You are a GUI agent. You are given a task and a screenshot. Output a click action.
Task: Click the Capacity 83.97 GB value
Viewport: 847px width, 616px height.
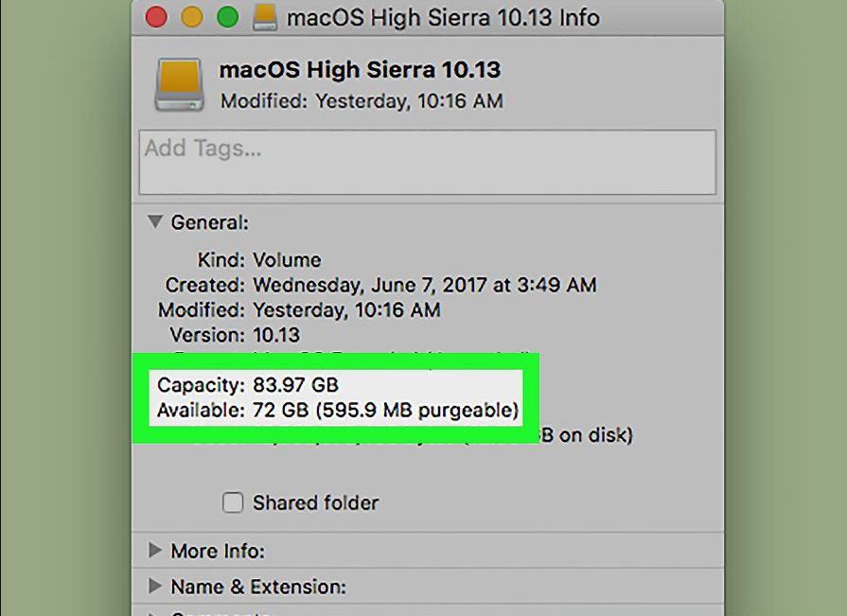(x=295, y=385)
